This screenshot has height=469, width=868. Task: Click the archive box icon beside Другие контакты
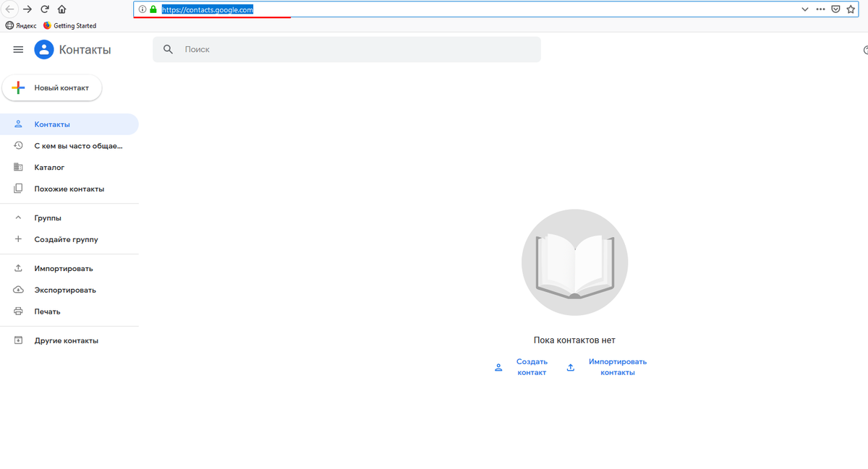[19, 340]
